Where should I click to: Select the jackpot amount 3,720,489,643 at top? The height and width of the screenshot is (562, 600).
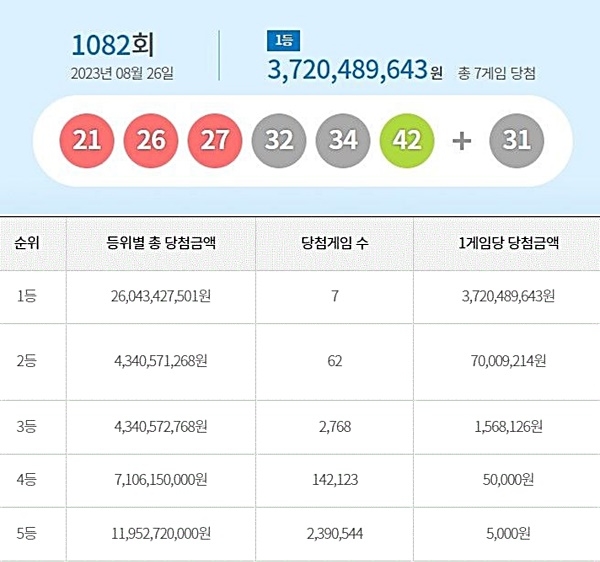pyautogui.click(x=347, y=70)
